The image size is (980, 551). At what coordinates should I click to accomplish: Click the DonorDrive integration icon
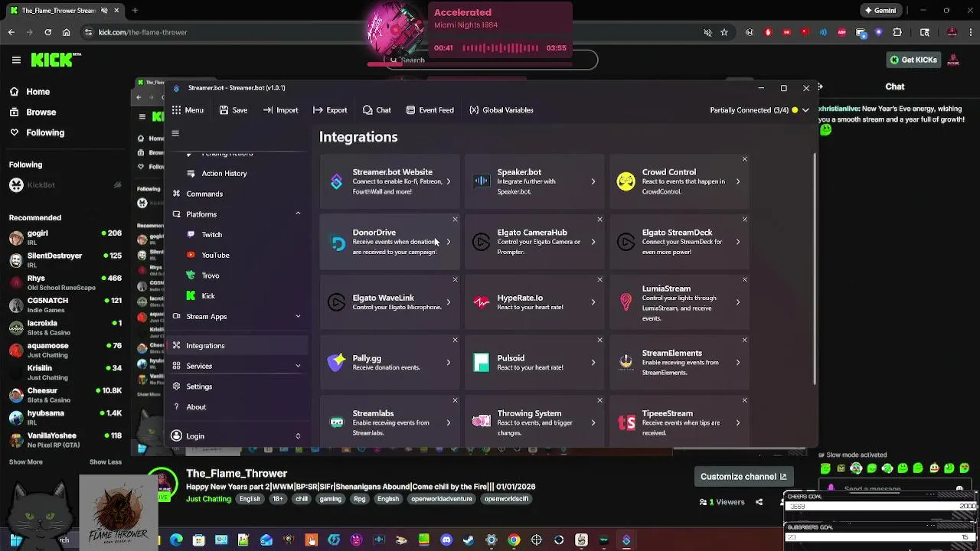pos(337,243)
